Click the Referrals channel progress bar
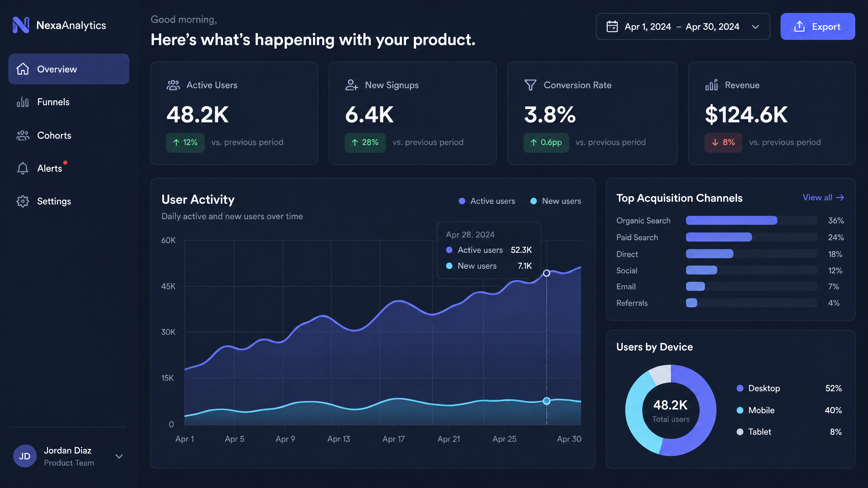Screen dimensions: 868x488 pyautogui.click(x=751, y=303)
